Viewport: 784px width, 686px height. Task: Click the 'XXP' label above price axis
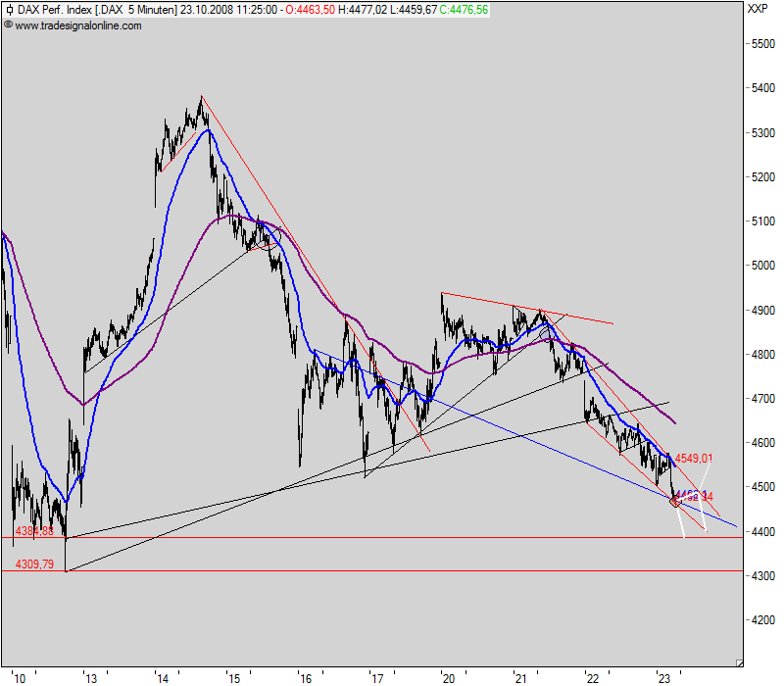pos(758,9)
